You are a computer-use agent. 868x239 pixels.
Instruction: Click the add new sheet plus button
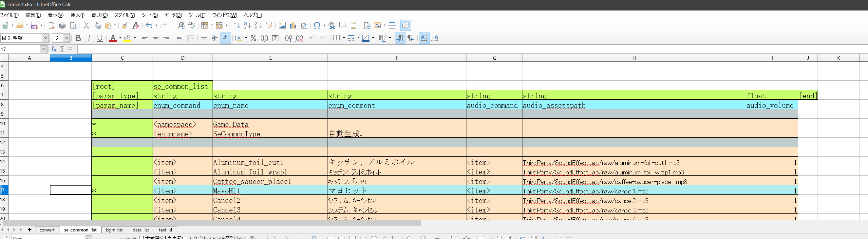coord(30,230)
